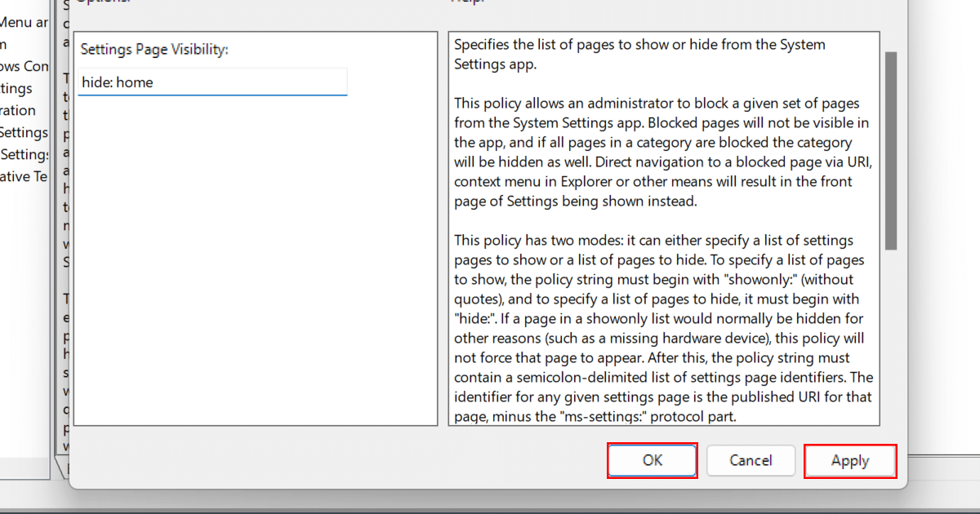Select the truncated "ative Te" tree item
The image size is (980, 514).
coord(25,176)
